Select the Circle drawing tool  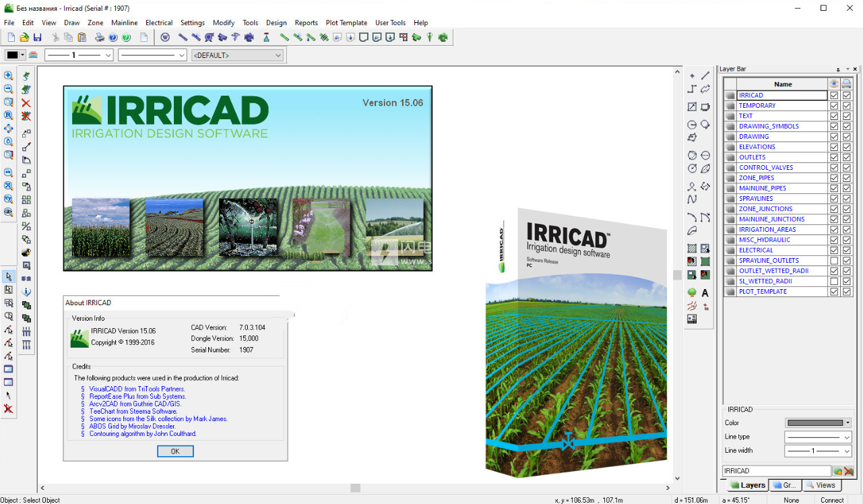(x=692, y=125)
